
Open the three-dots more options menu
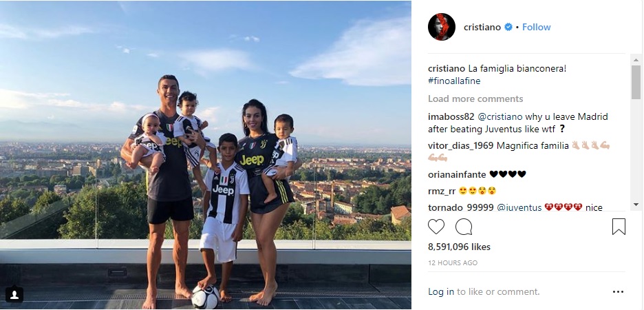618,292
